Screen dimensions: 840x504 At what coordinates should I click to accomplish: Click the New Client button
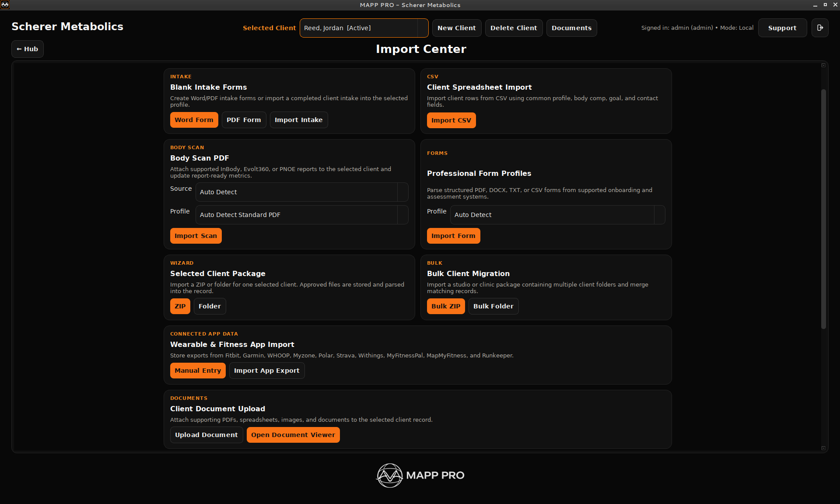tap(457, 28)
